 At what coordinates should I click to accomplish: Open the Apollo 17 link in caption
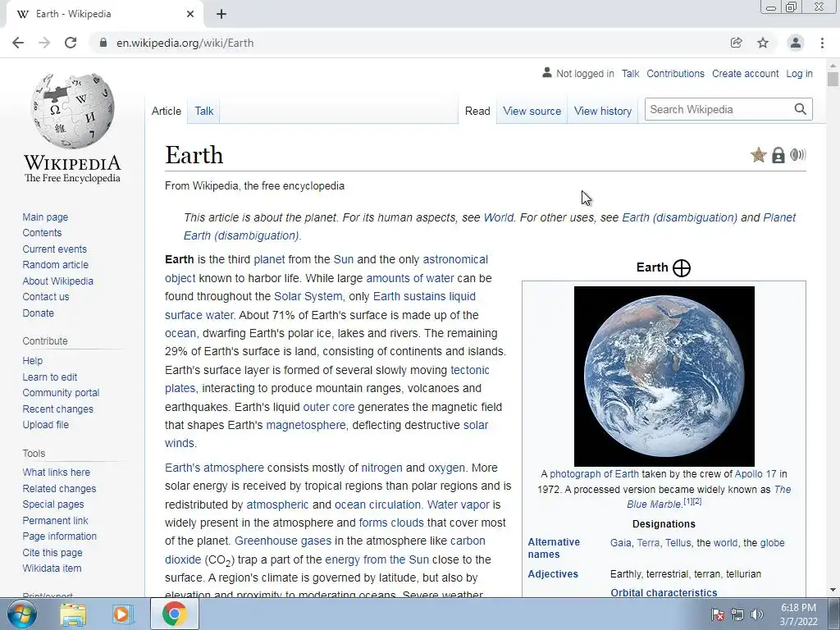(756, 474)
